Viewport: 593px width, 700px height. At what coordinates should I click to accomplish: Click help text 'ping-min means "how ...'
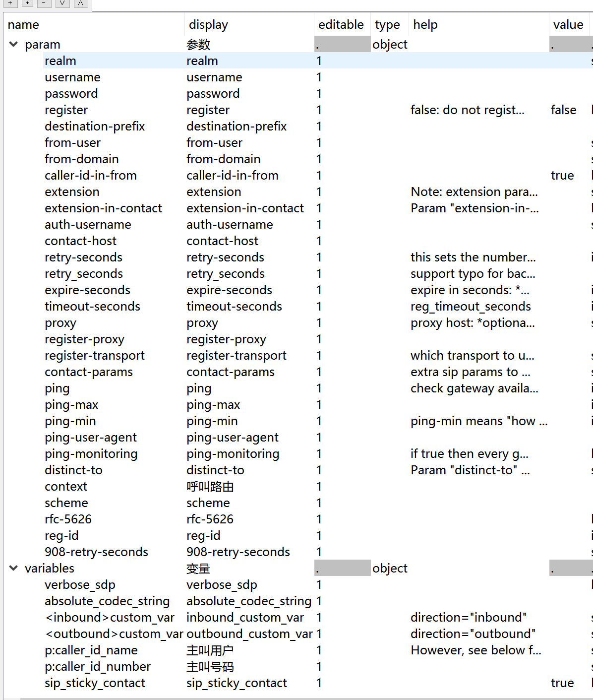point(479,421)
